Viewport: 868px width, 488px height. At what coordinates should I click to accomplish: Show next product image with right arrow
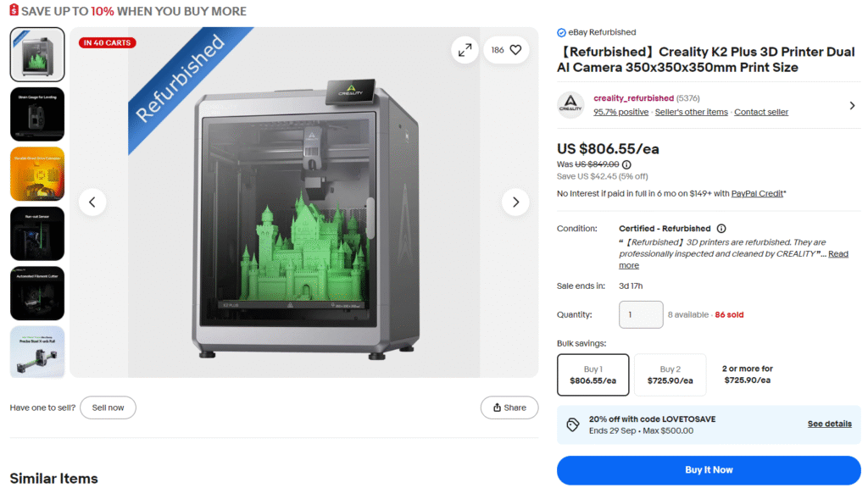515,202
